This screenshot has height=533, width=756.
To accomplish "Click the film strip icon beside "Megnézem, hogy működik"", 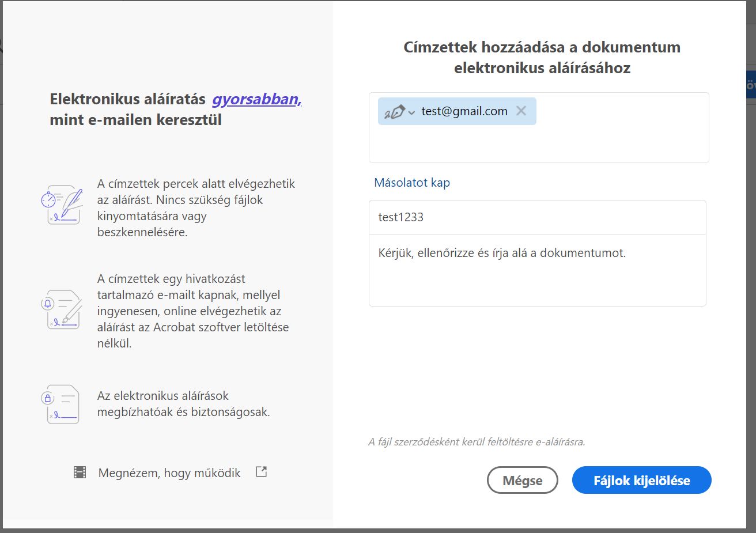I will [81, 472].
